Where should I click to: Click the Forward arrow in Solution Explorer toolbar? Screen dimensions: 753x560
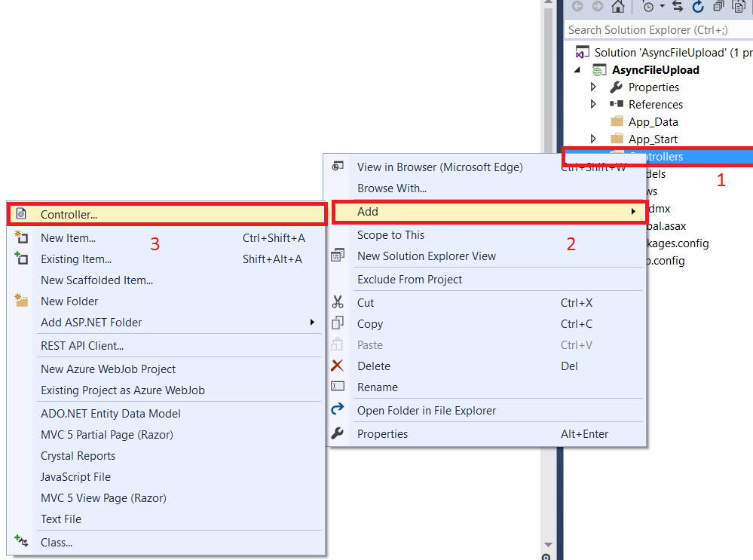tap(598, 6)
